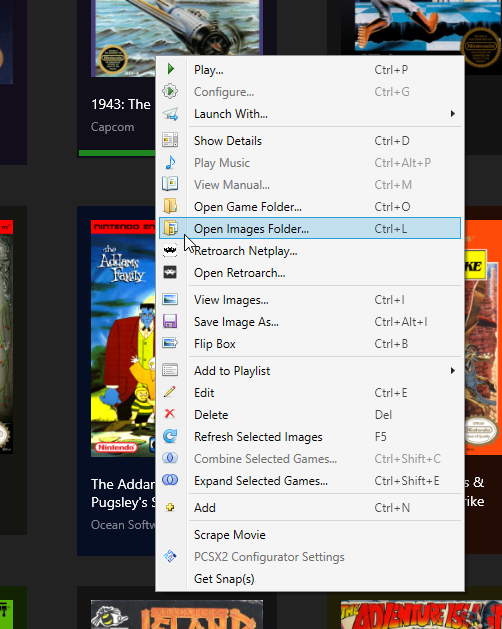Choose Delete in context menu

point(310,414)
